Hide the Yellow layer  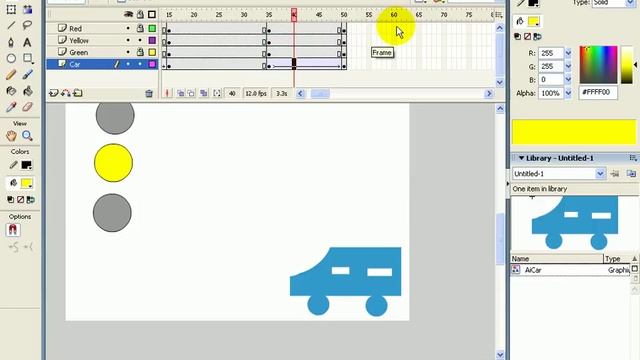click(128, 40)
